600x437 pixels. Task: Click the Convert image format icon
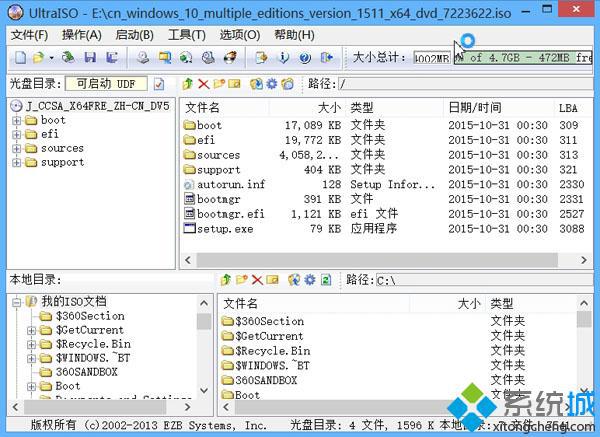(x=165, y=58)
